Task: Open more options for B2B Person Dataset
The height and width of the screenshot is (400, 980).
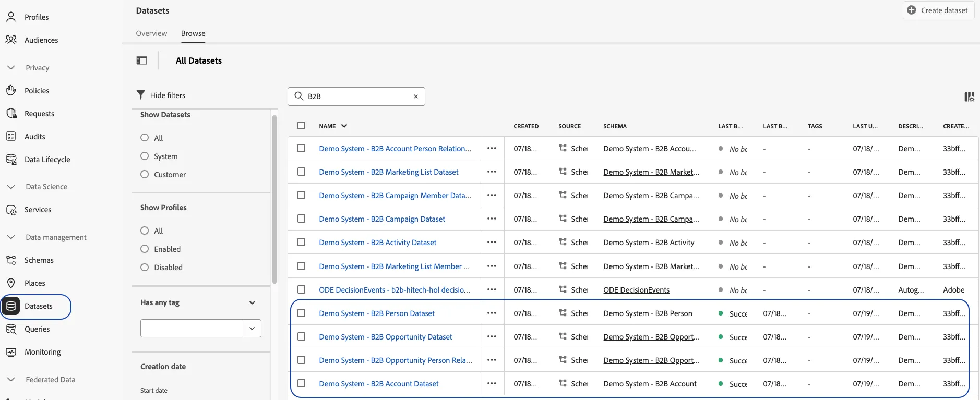Action: (492, 313)
